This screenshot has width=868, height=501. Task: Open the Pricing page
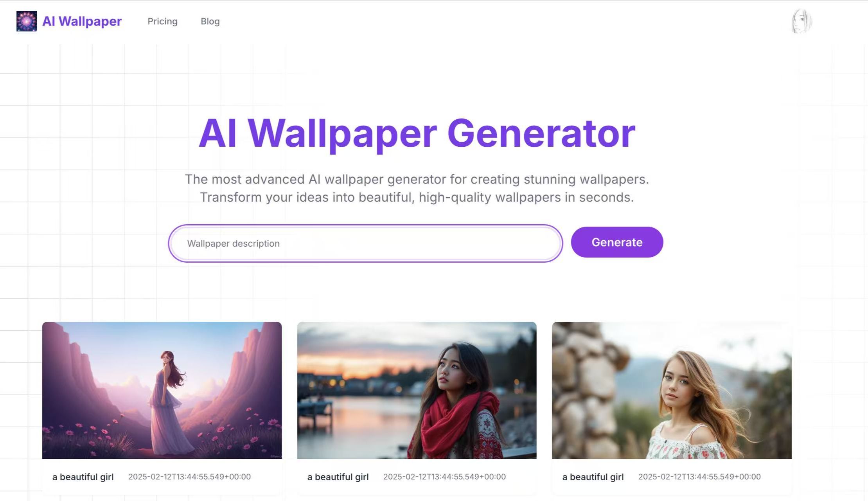tap(162, 22)
